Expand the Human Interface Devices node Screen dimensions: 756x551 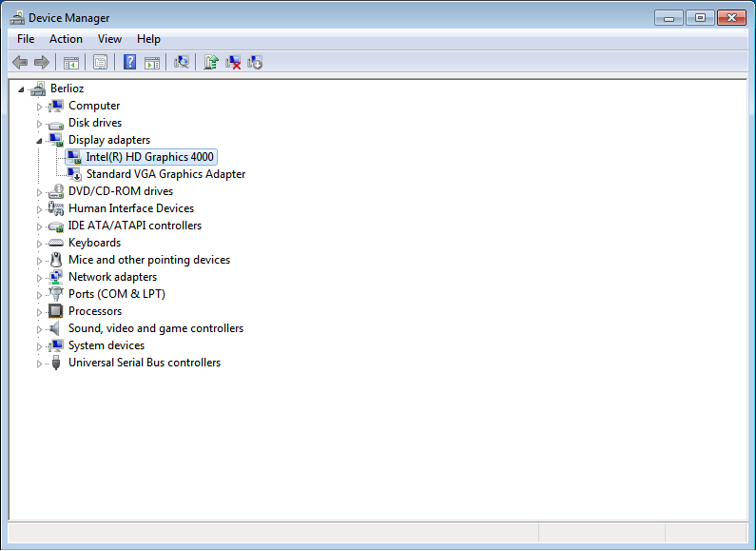coord(39,209)
